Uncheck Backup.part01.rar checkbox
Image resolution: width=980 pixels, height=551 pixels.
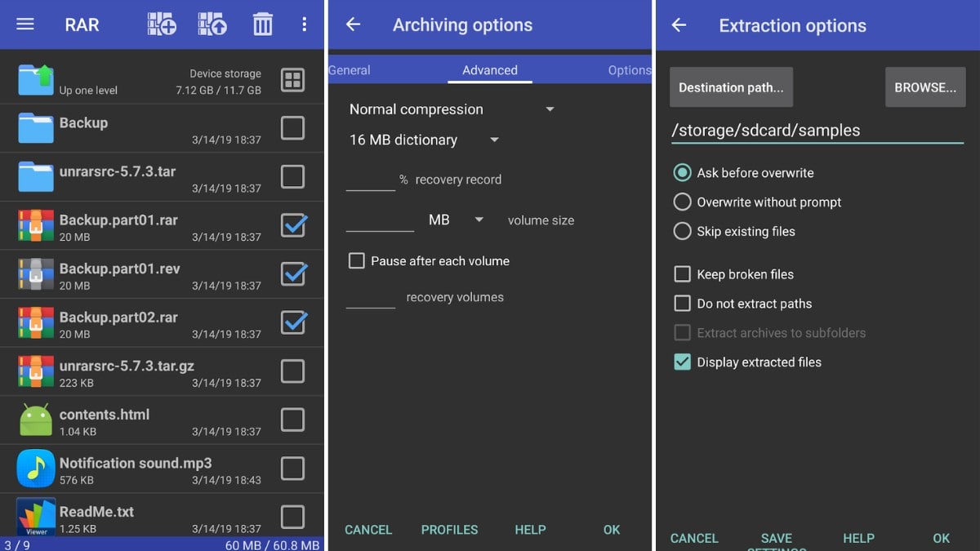[x=293, y=224]
